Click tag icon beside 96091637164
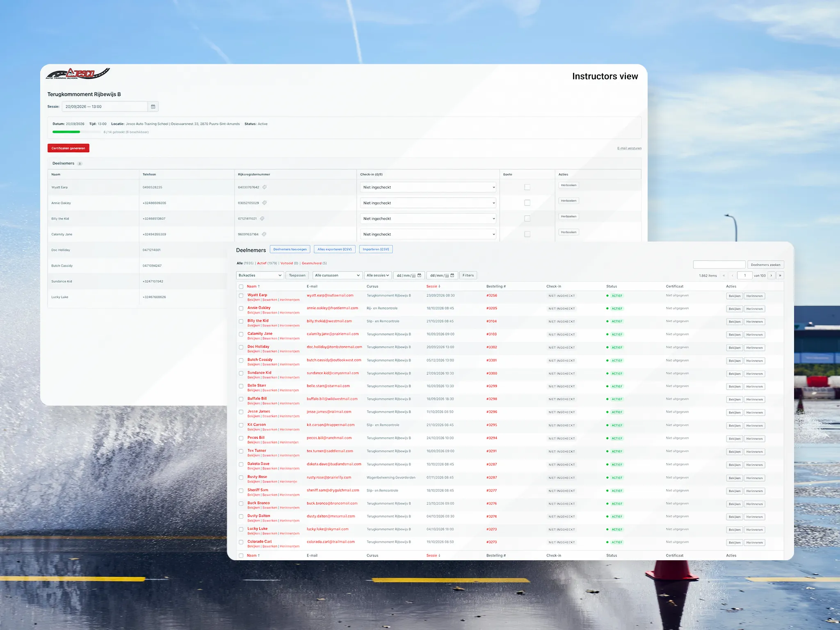 point(264,234)
